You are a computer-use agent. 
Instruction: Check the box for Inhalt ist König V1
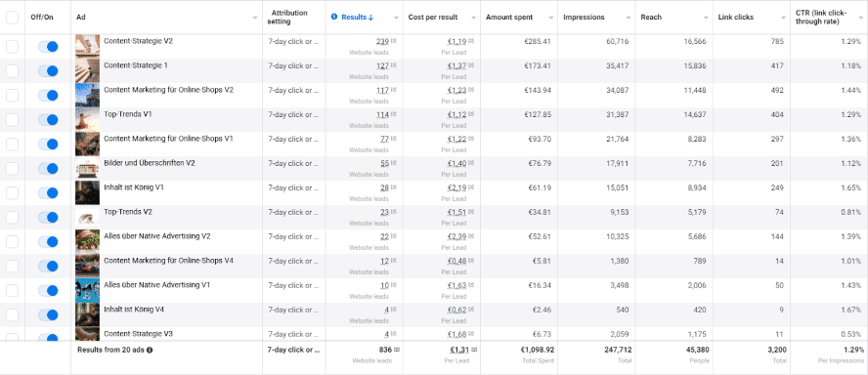coord(12,193)
